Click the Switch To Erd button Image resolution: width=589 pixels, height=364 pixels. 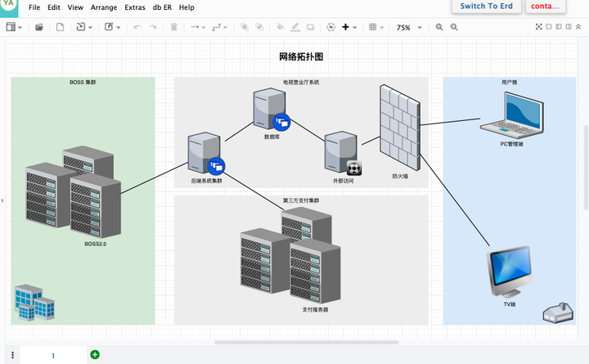pos(487,7)
